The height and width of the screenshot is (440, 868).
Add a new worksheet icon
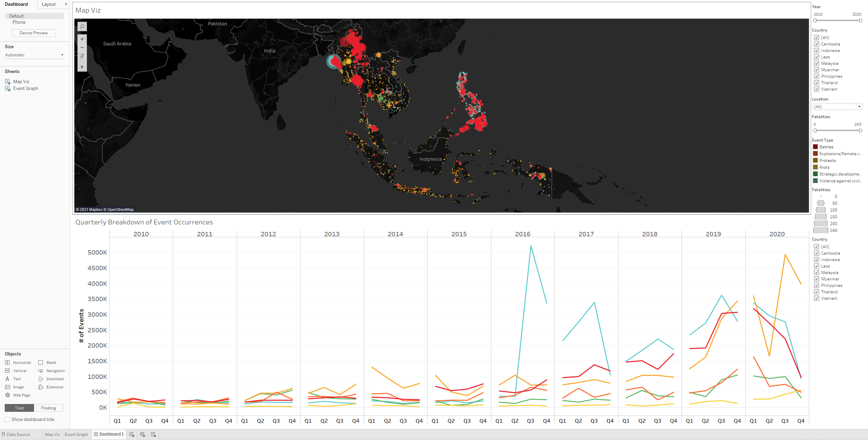tap(132, 434)
